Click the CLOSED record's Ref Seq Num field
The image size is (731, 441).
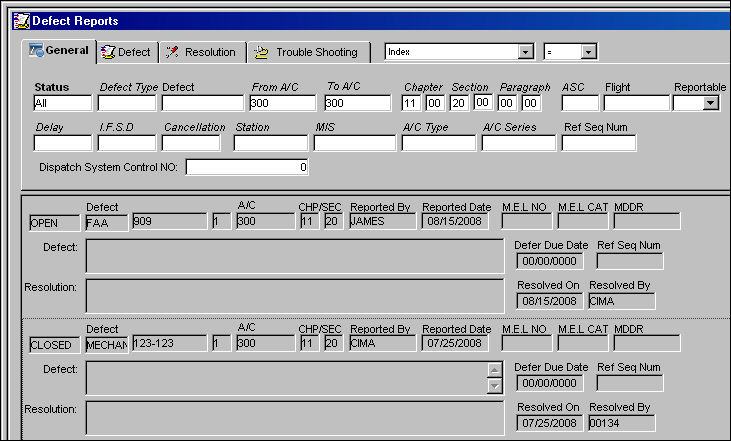[x=630, y=383]
